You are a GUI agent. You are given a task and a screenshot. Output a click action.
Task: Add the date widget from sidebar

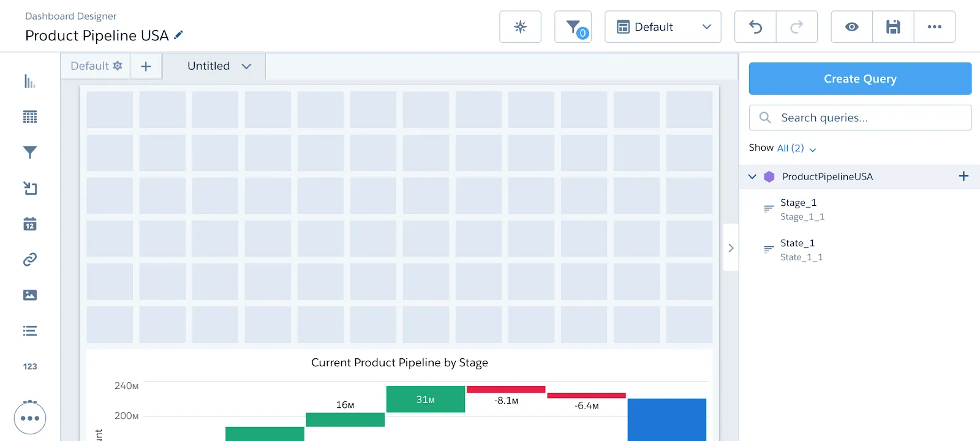[x=30, y=224]
